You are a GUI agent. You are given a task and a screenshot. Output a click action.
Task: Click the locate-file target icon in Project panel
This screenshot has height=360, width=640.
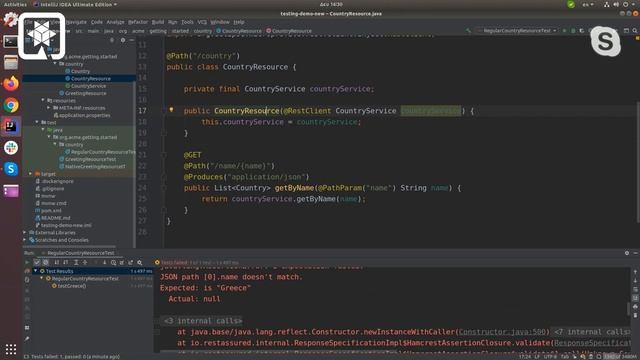point(112,40)
